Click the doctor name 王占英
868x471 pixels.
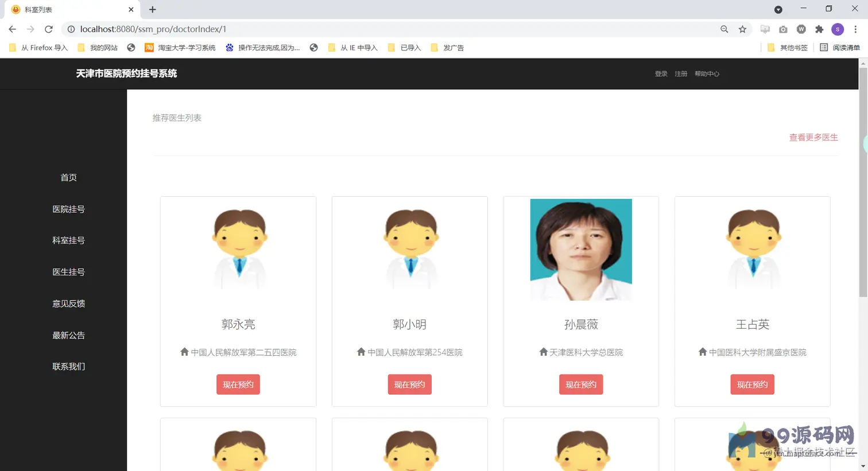(x=753, y=325)
